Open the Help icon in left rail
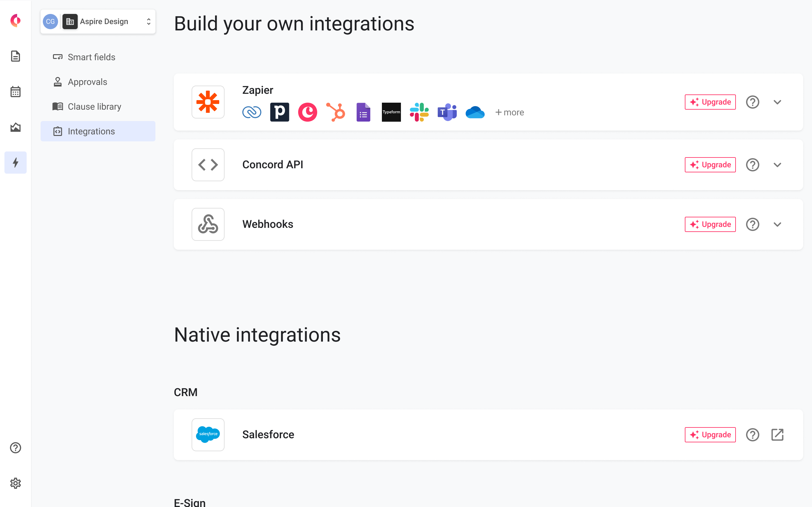 click(16, 448)
